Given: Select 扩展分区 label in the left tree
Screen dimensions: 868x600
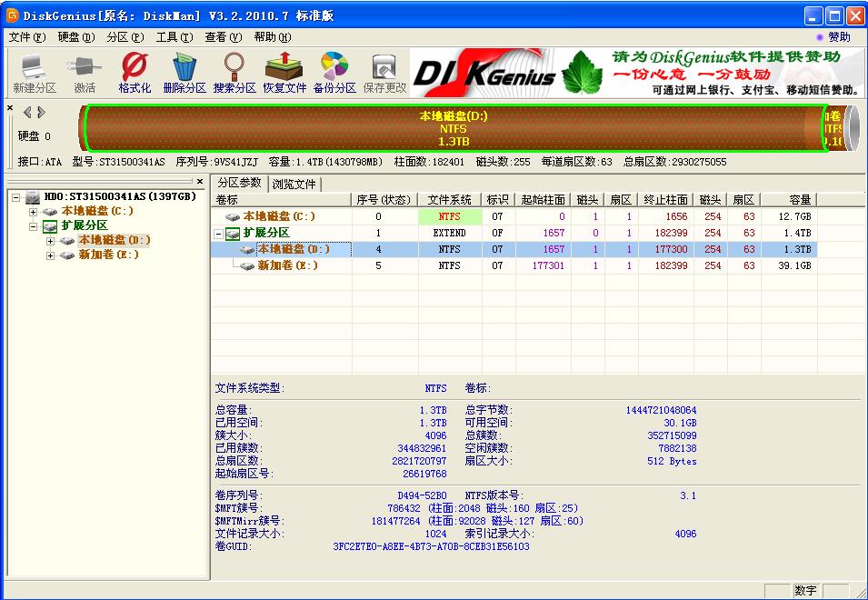Looking at the screenshot, I should point(85,225).
